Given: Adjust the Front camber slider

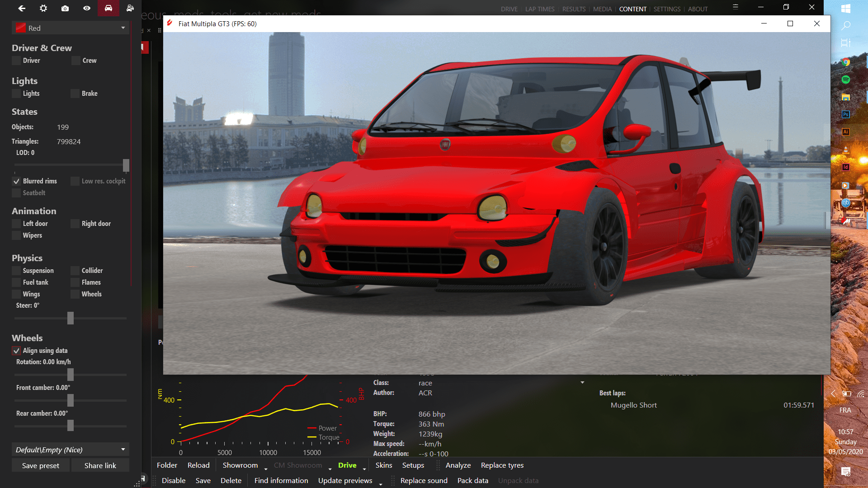Looking at the screenshot, I should [x=71, y=400].
